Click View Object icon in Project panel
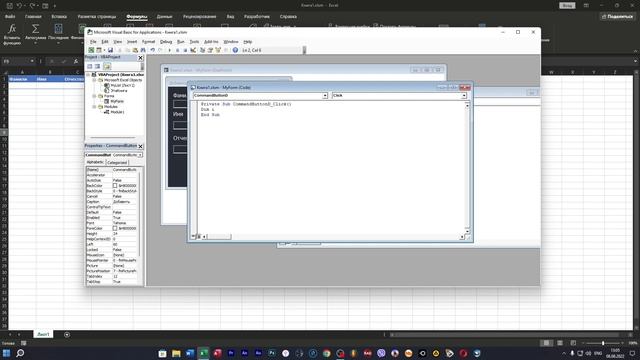The width and height of the screenshot is (640, 360). click(98, 66)
